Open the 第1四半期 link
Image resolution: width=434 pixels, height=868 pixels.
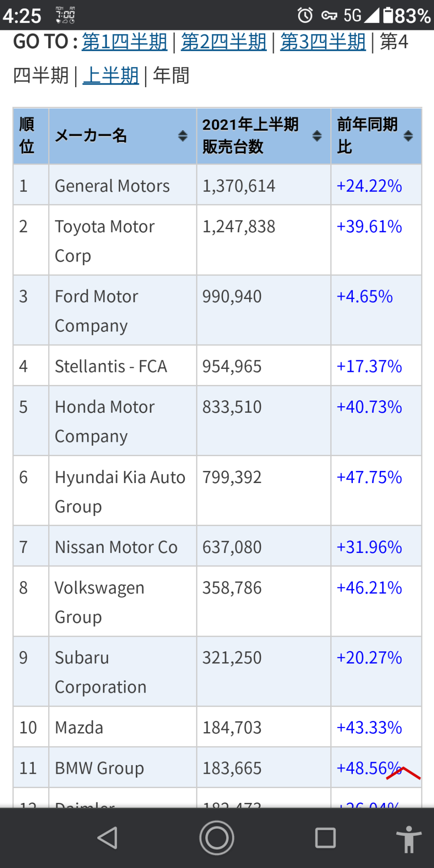(x=125, y=42)
